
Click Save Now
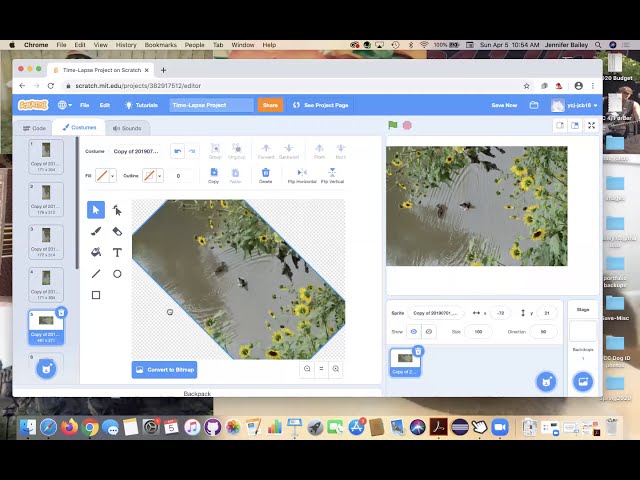point(504,105)
